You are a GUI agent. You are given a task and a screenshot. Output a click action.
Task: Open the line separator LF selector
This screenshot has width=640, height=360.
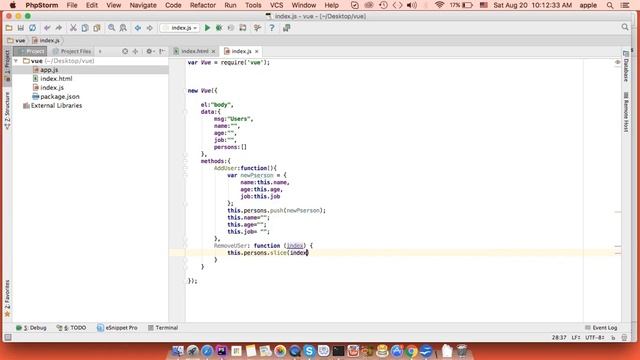click(576, 338)
